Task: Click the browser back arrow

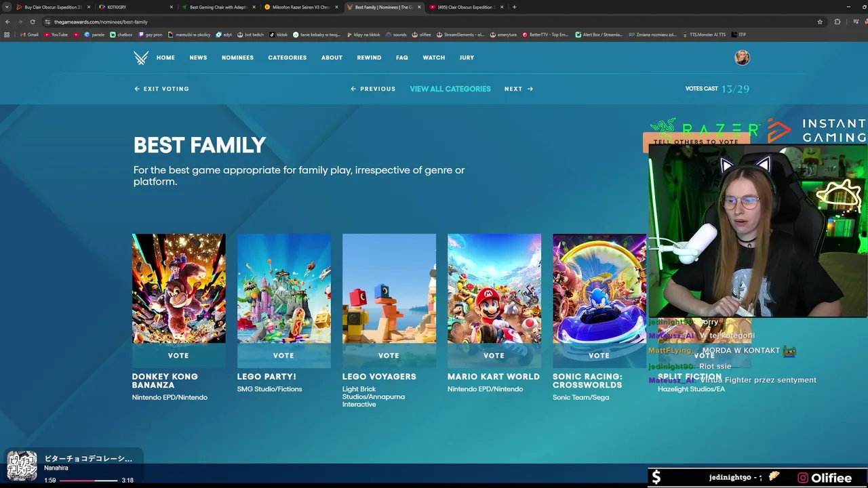Action: [7, 22]
